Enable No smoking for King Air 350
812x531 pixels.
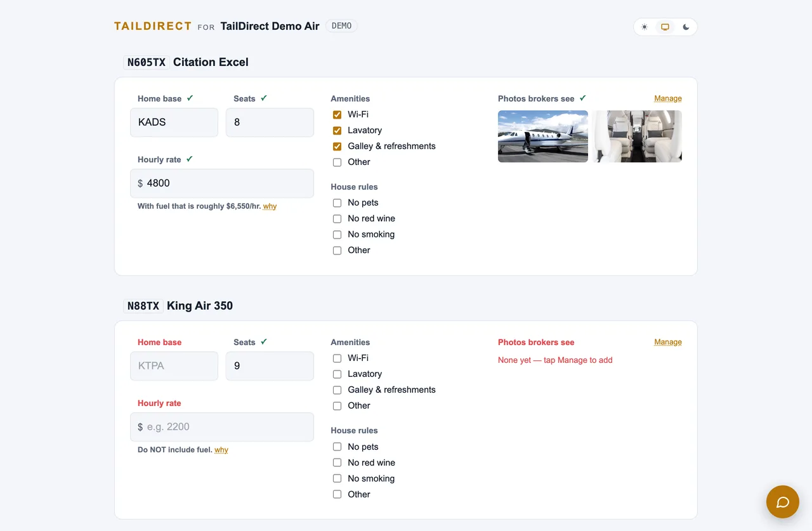pyautogui.click(x=337, y=479)
